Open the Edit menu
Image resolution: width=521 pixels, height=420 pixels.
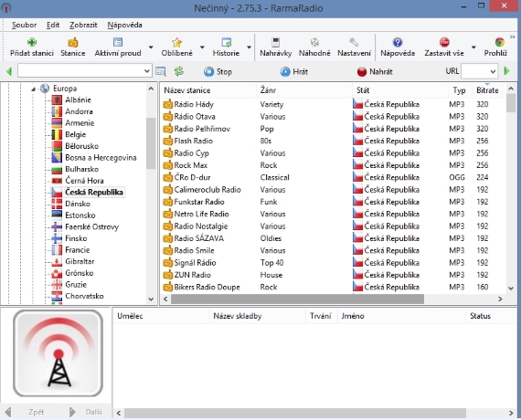pos(53,25)
